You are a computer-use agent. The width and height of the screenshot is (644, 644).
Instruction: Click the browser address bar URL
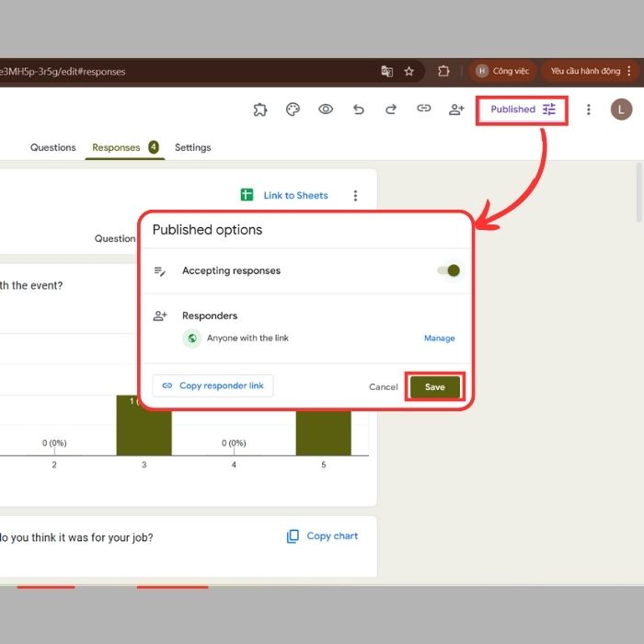63,72
